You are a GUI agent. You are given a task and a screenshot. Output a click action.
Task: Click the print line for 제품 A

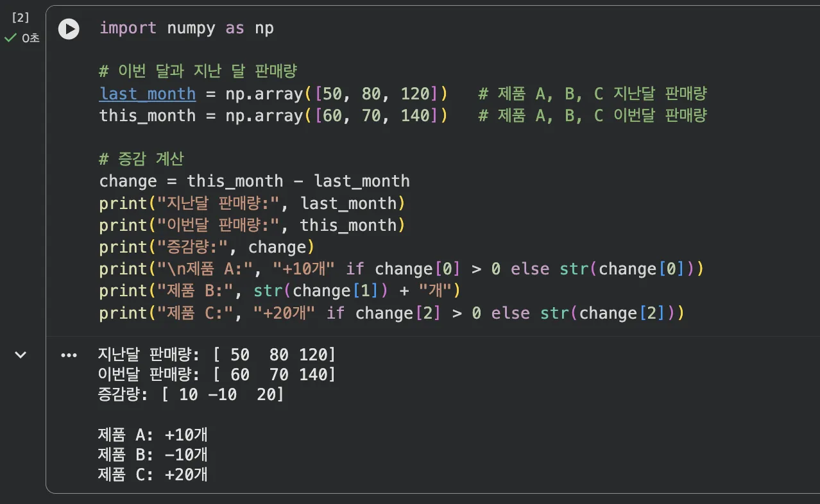pos(401,269)
